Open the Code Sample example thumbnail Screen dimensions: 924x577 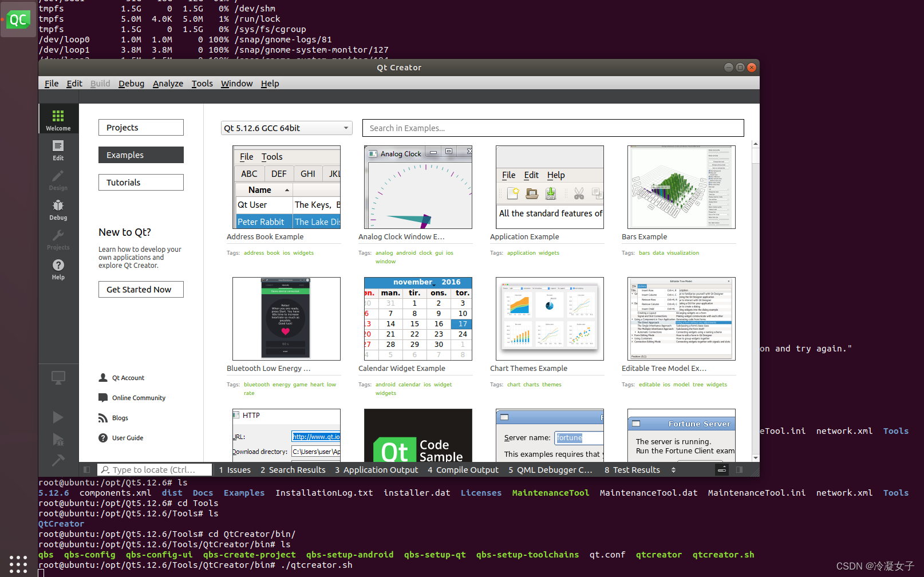418,436
